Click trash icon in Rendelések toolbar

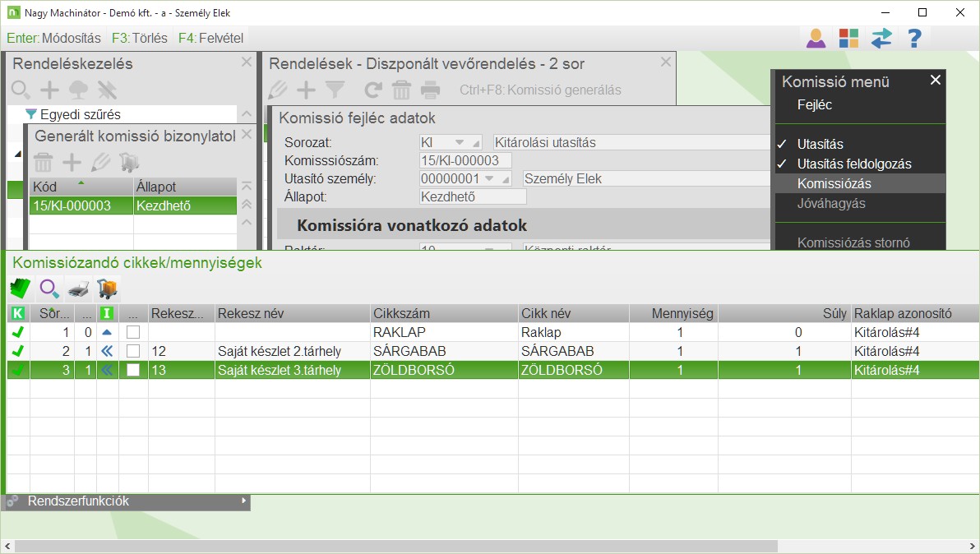click(401, 90)
